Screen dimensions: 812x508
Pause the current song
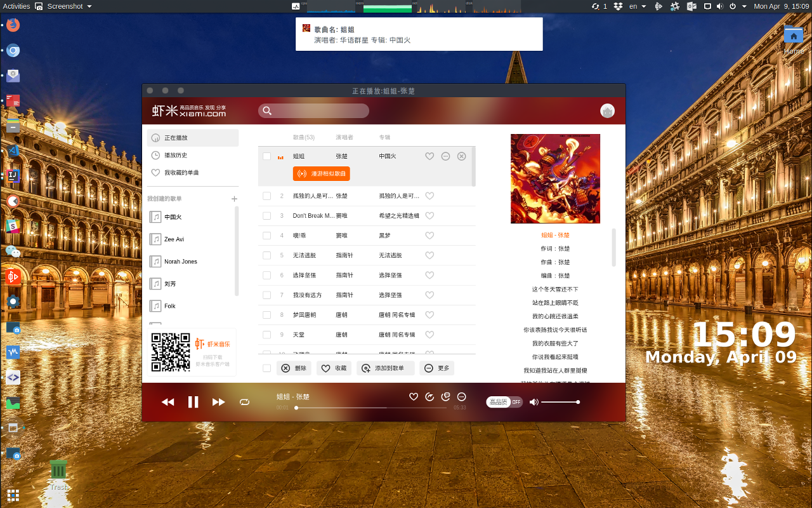pos(193,402)
